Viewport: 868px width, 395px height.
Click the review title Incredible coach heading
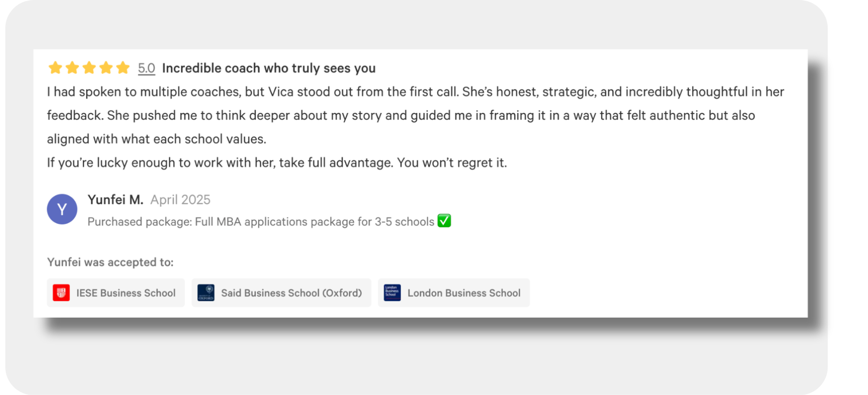[x=269, y=69]
